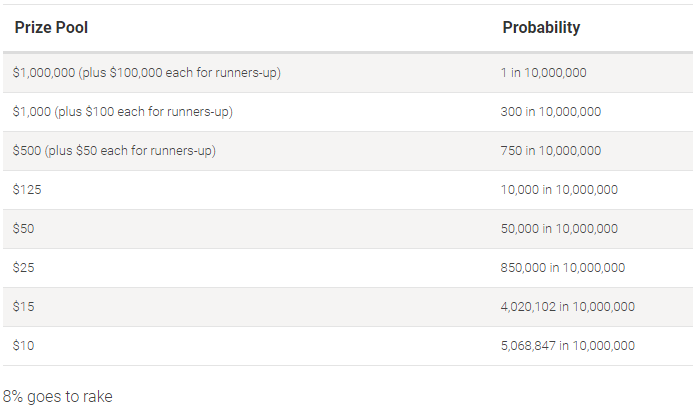Select the 50,000 in 10,000,000 probability
This screenshot has height=412, width=693.
pyautogui.click(x=559, y=229)
